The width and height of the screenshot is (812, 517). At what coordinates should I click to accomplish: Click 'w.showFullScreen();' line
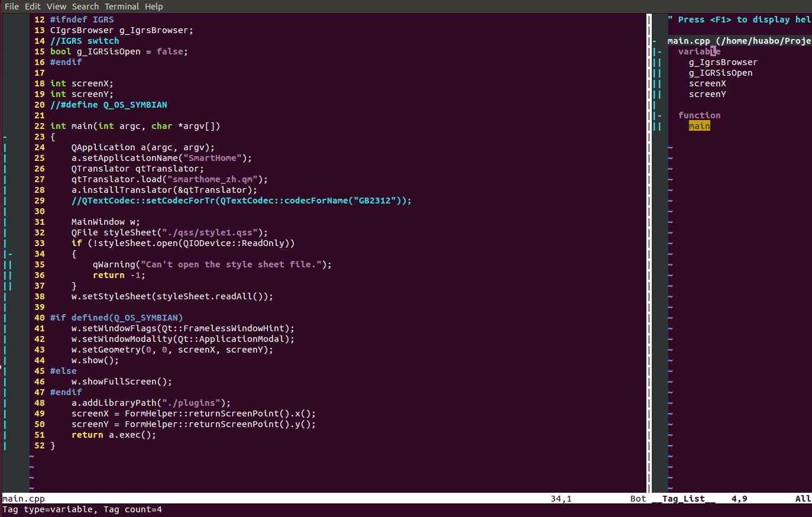[122, 382]
